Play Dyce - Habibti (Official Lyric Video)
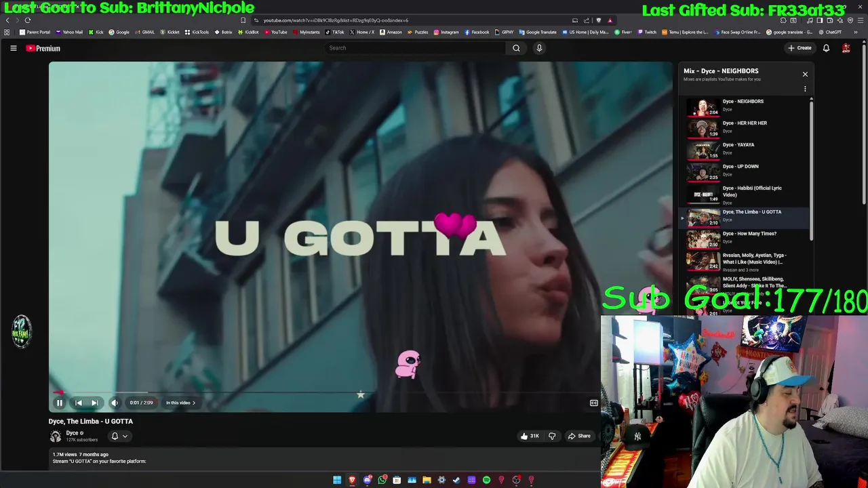This screenshot has height=488, width=868. pos(745,195)
